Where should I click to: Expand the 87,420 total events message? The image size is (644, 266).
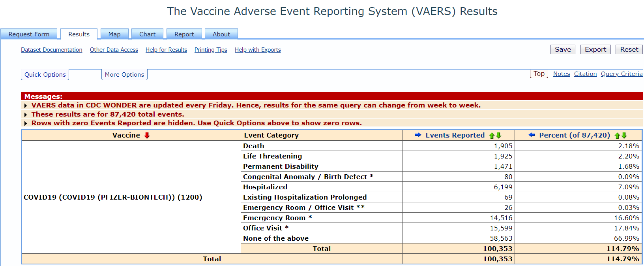[x=26, y=115]
